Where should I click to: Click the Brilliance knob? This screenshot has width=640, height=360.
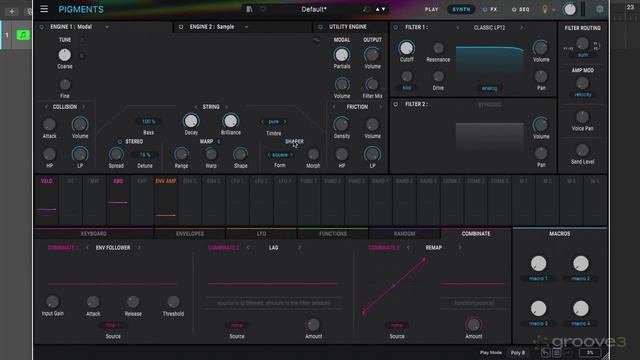[230, 121]
